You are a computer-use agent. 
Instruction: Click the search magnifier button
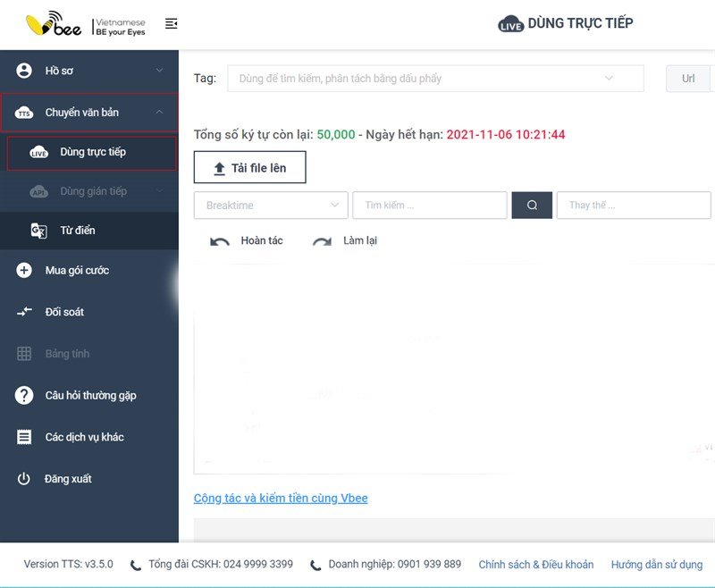[x=532, y=206]
